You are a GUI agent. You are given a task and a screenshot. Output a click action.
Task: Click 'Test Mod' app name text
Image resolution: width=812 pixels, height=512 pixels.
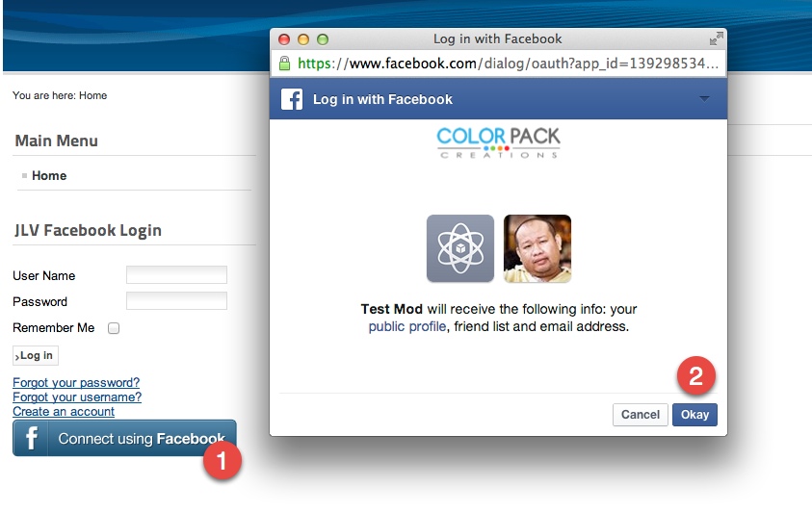[x=391, y=309]
